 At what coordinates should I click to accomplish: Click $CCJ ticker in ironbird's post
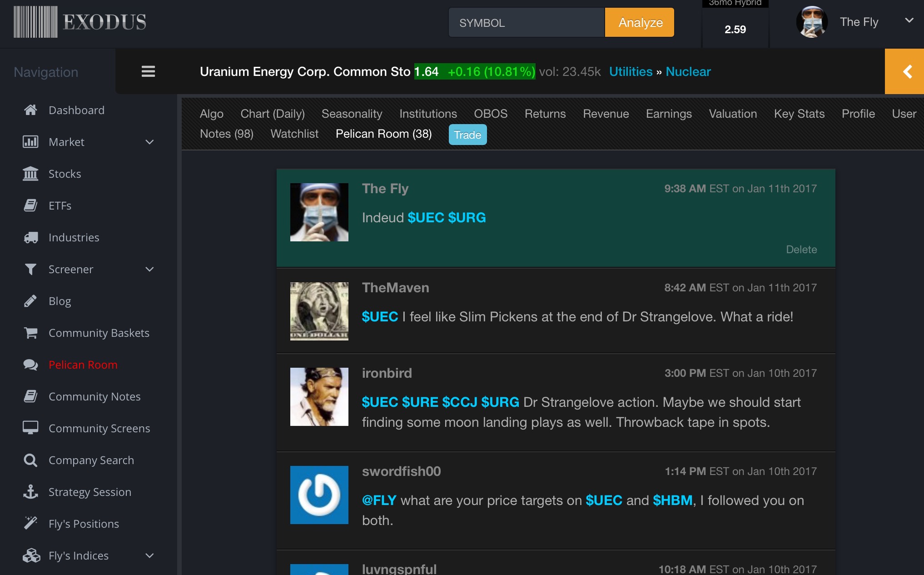pyautogui.click(x=459, y=402)
